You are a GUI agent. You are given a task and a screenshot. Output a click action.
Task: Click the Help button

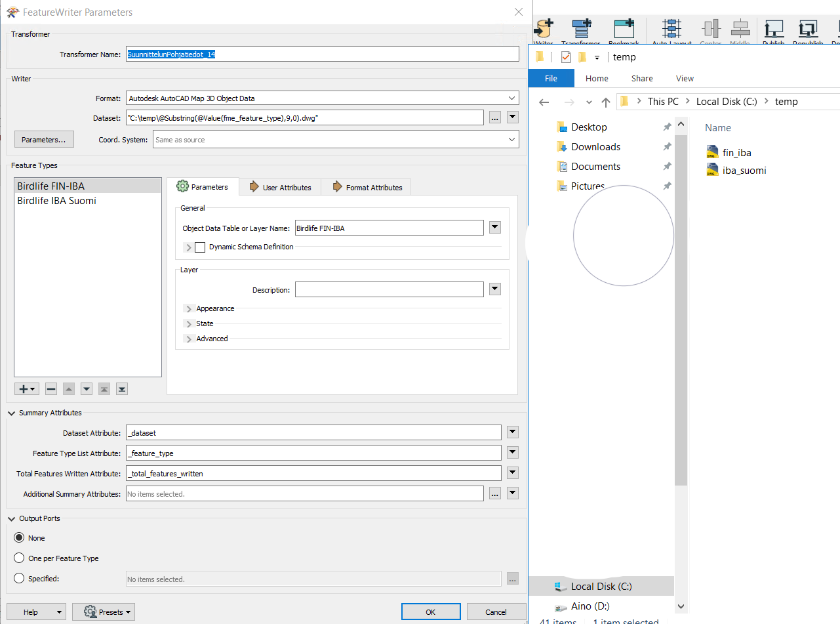tap(36, 612)
